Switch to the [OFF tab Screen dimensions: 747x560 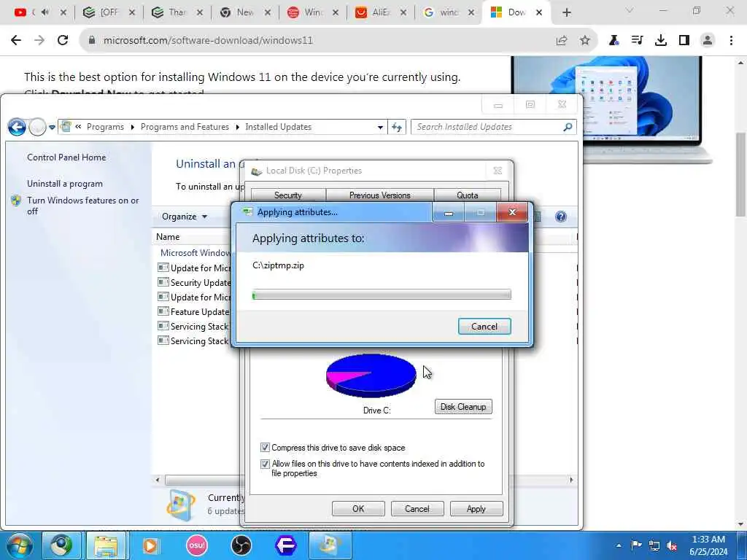click(x=109, y=12)
